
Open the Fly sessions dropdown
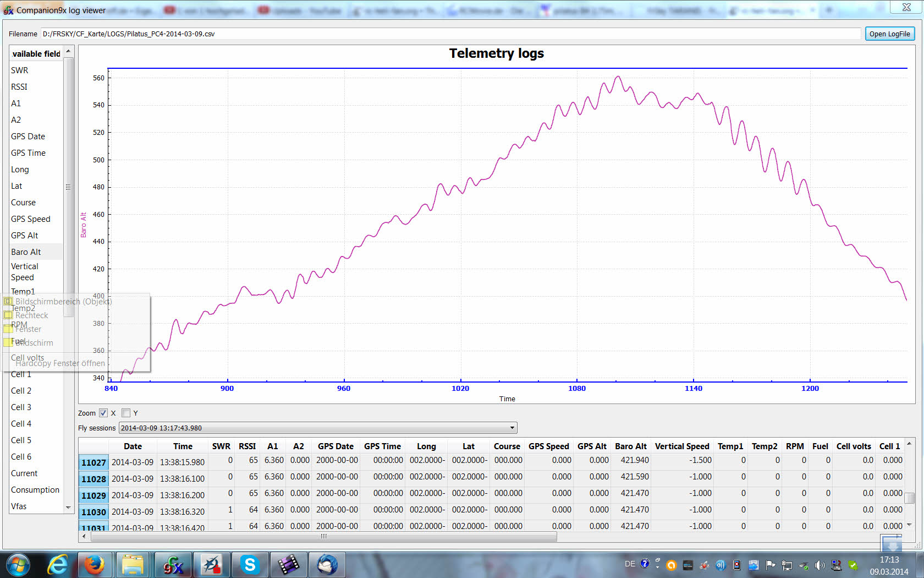click(318, 428)
